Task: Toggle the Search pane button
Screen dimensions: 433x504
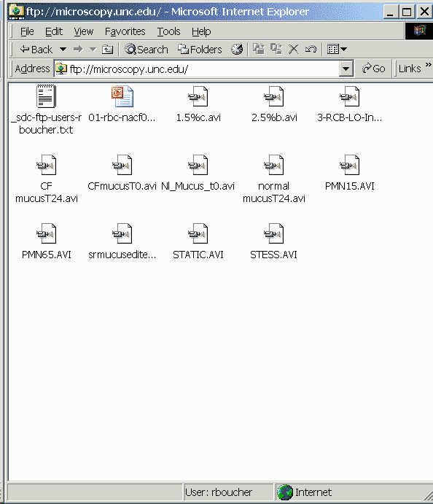Action: 146,50
